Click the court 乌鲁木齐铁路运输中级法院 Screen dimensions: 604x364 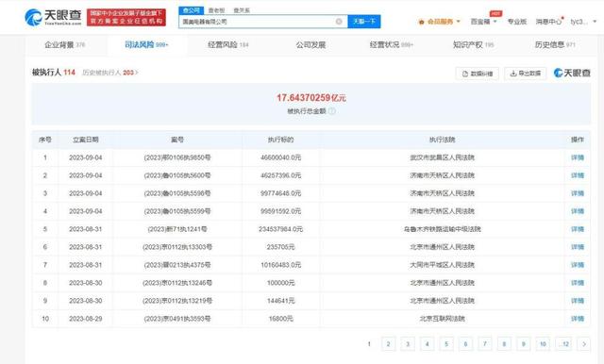(x=443, y=229)
